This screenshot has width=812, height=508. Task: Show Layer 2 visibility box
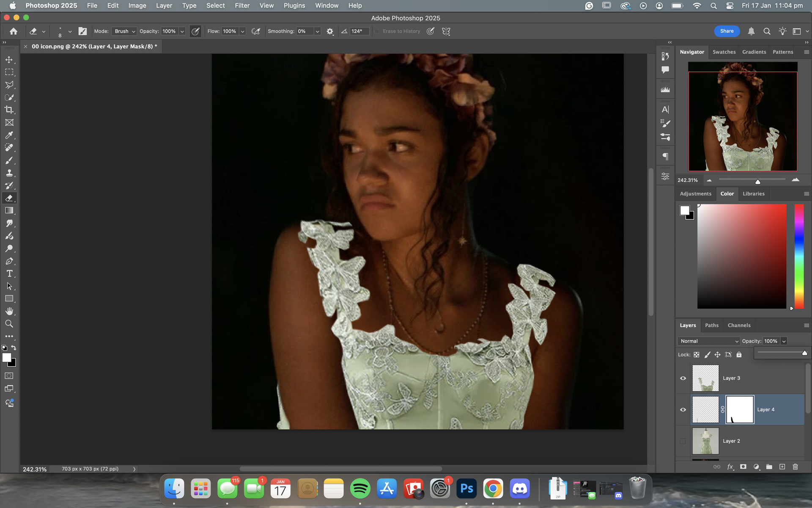click(x=683, y=441)
